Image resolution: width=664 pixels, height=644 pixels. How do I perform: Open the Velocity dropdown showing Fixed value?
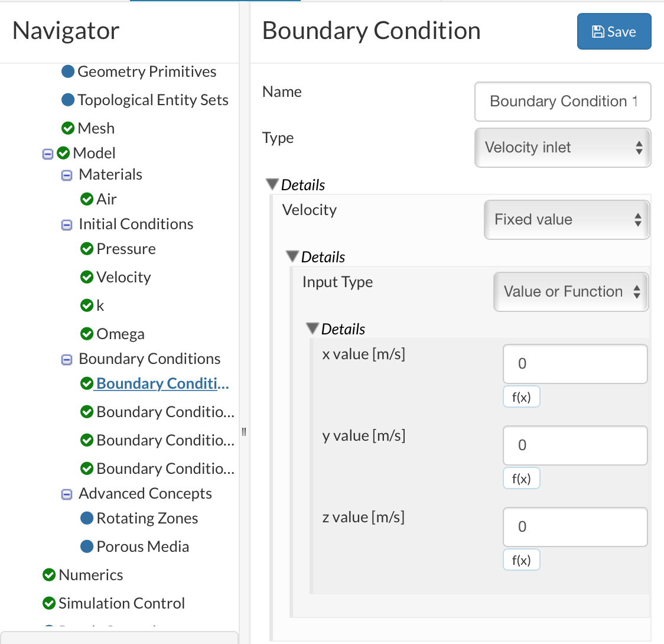pos(567,220)
